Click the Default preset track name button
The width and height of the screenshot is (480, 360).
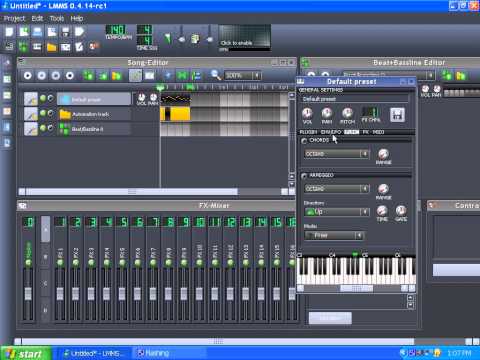coord(94,99)
